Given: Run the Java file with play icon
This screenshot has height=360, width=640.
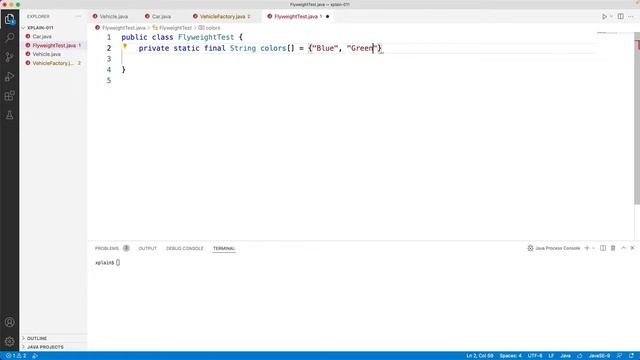Looking at the screenshot, I should pos(604,16).
